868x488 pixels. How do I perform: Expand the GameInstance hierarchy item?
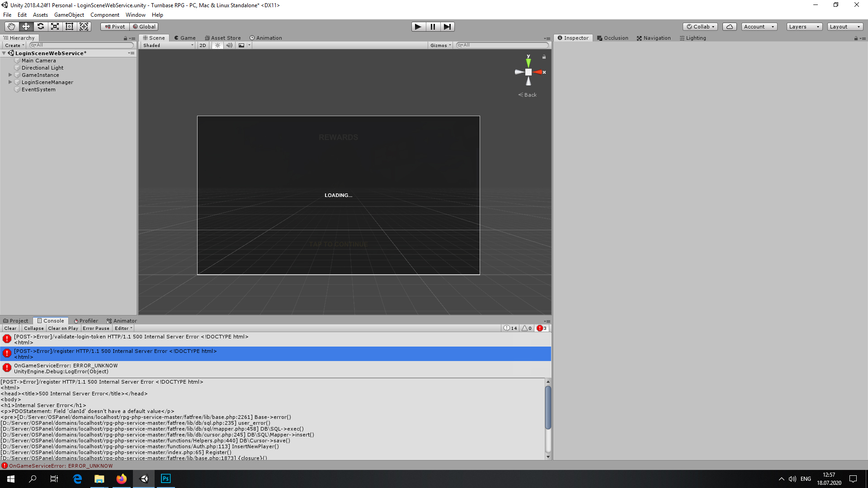tap(10, 75)
